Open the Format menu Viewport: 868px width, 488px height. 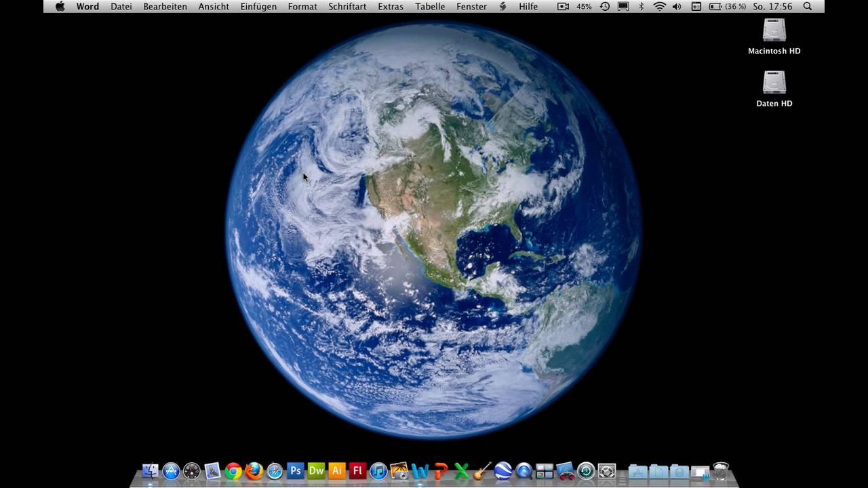coord(302,6)
